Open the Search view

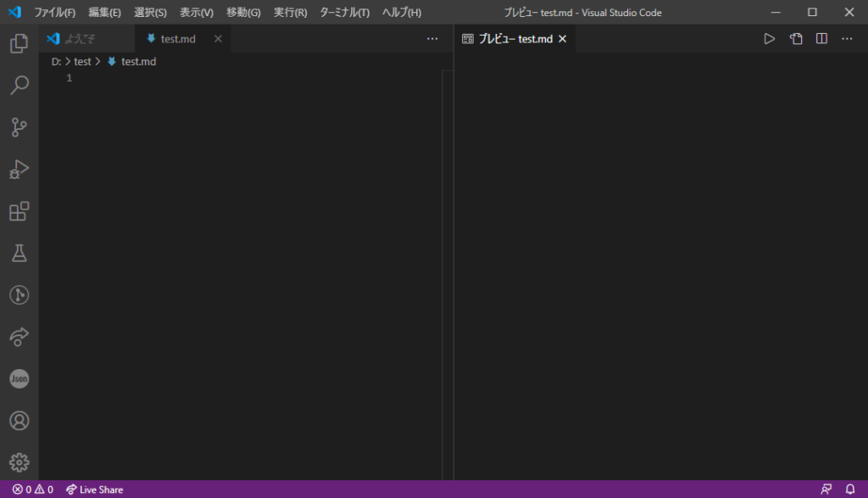coord(19,85)
